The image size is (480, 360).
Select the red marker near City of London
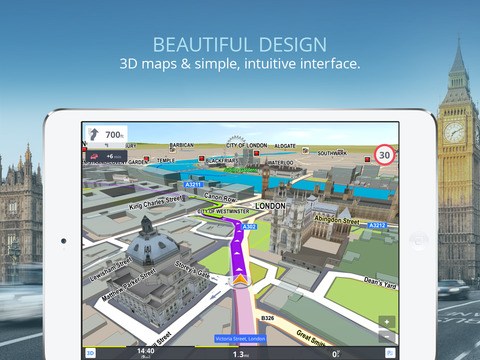256,153
